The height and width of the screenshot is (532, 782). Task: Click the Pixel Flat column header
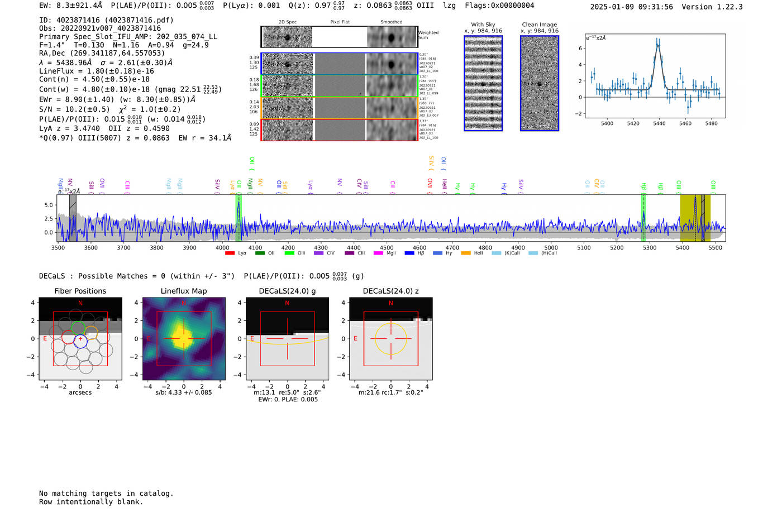(340, 22)
